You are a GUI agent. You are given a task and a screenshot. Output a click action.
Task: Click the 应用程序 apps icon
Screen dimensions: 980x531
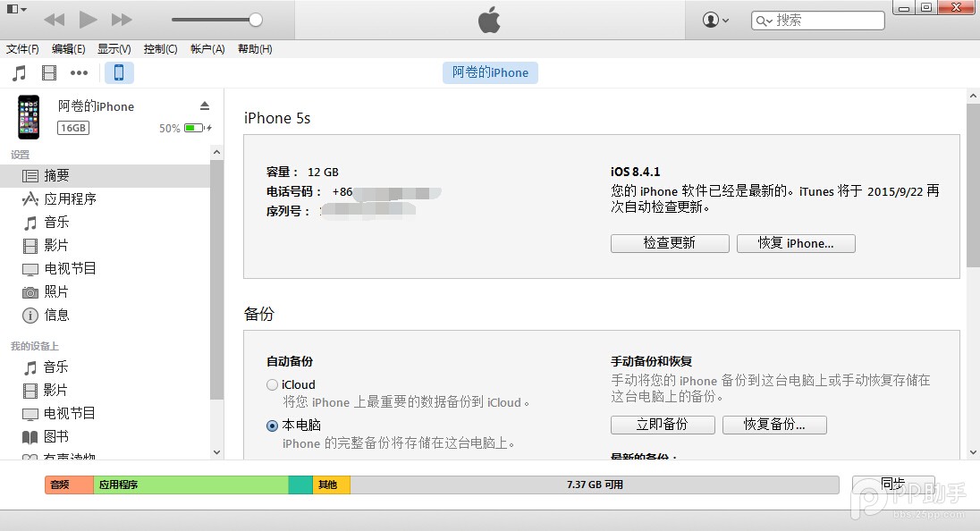(x=30, y=199)
